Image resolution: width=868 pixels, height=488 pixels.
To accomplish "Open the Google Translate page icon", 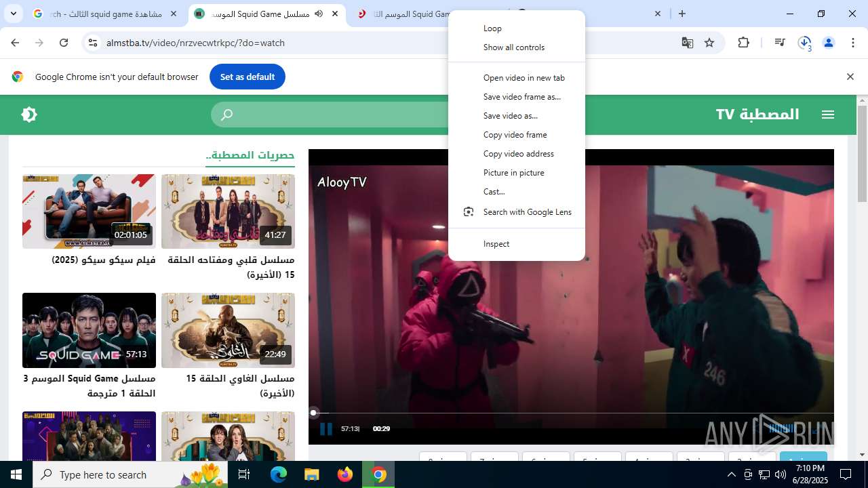I will click(688, 43).
